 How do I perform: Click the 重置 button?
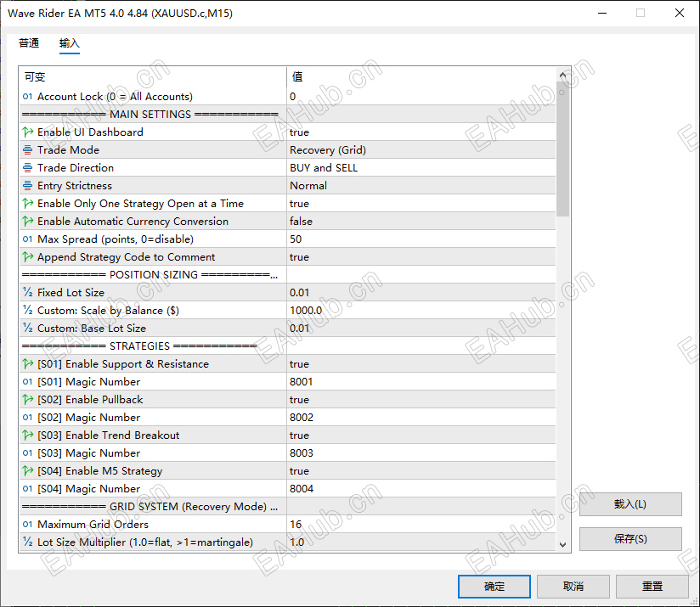(x=652, y=586)
